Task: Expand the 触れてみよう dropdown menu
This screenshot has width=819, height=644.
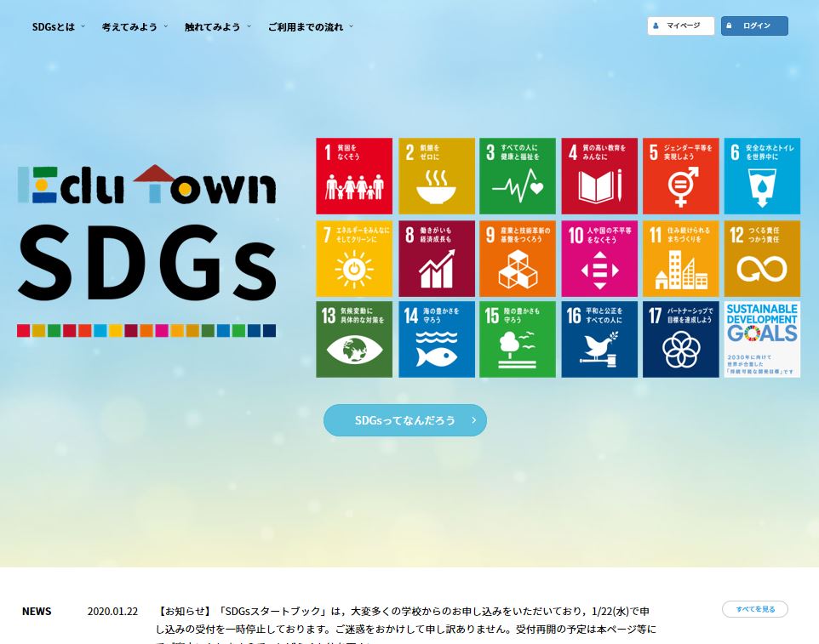Action: pyautogui.click(x=217, y=26)
